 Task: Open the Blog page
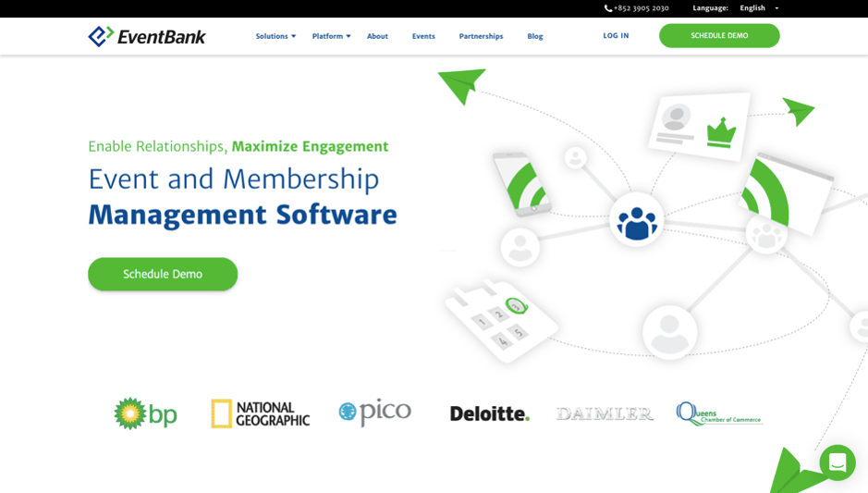click(x=534, y=36)
